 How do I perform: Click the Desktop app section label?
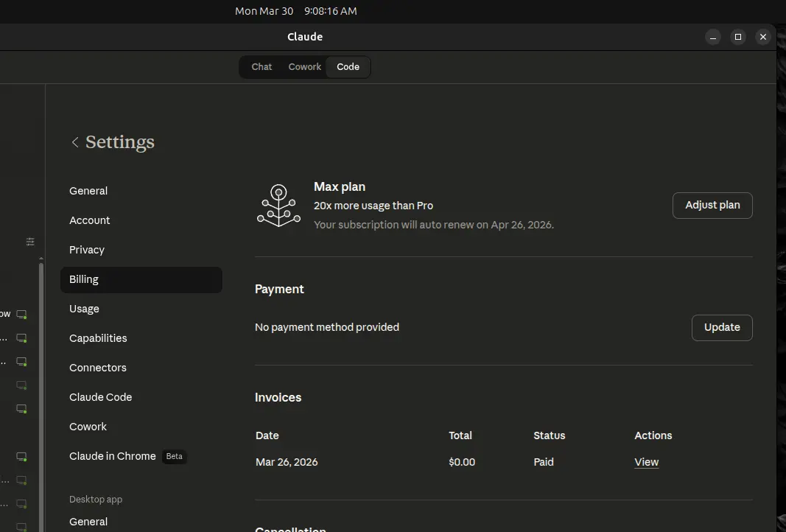coord(96,500)
